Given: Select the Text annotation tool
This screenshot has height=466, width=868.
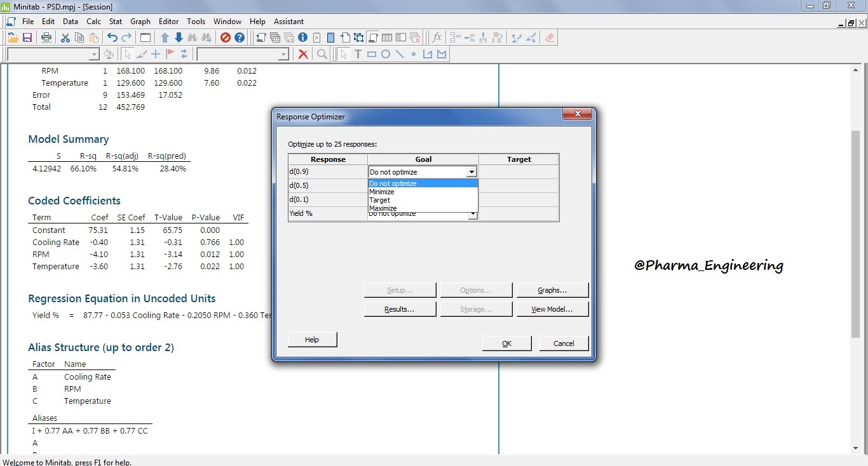Looking at the screenshot, I should (x=358, y=54).
